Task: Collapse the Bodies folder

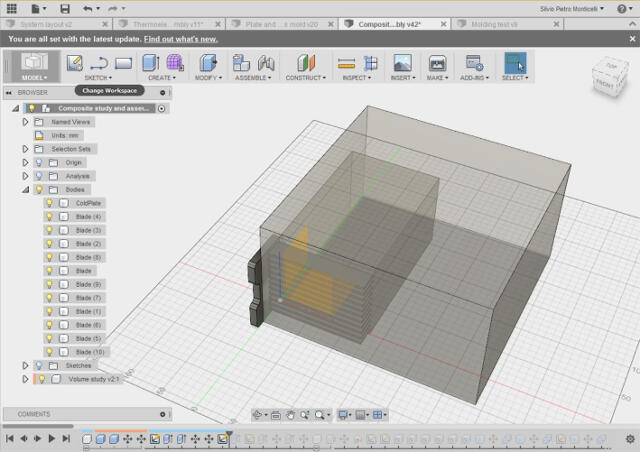Action: 26,189
